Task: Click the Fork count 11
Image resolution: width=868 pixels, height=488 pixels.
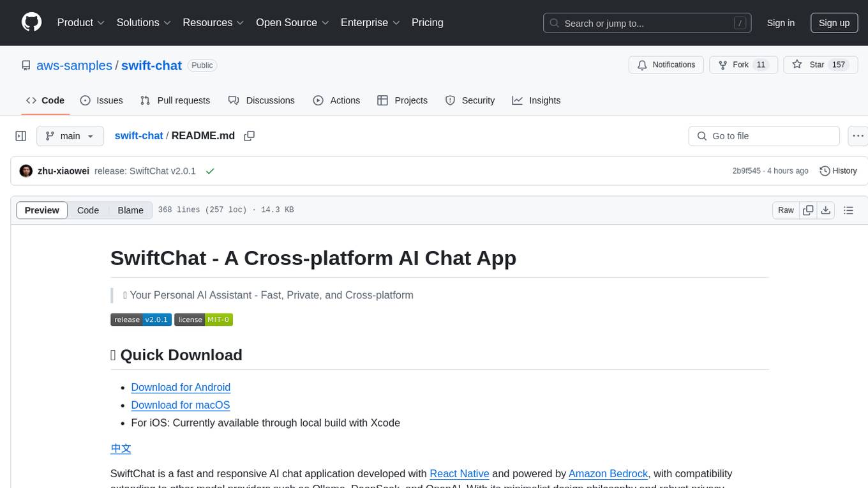Action: tap(760, 65)
